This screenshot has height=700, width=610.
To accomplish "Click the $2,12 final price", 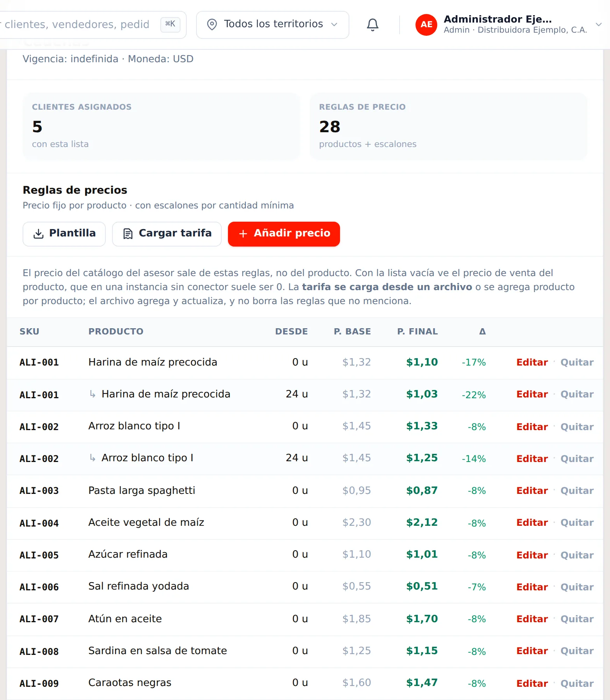I will (422, 522).
